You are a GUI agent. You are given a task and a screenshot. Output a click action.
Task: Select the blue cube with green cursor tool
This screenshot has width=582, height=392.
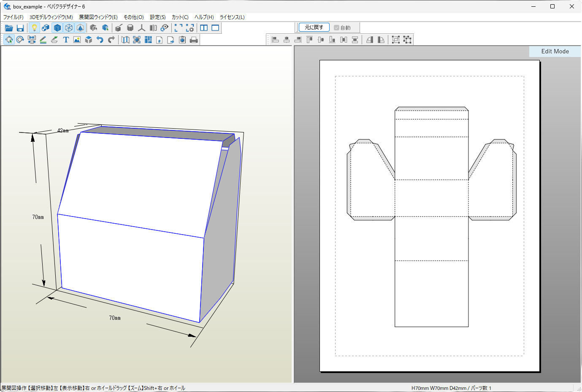(105, 28)
